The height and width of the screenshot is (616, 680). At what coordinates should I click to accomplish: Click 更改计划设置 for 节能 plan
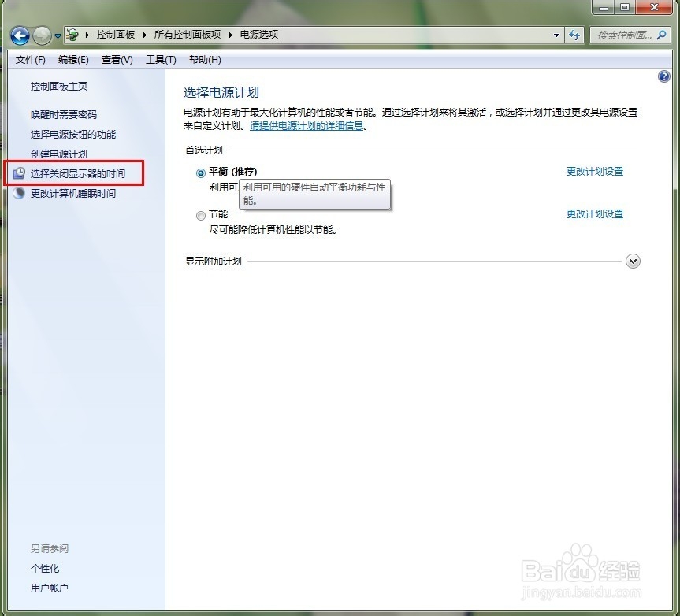[595, 213]
